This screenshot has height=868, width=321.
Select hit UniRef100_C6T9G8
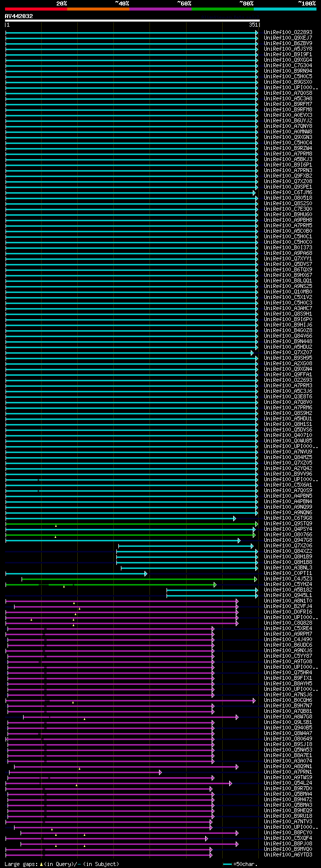point(288,518)
